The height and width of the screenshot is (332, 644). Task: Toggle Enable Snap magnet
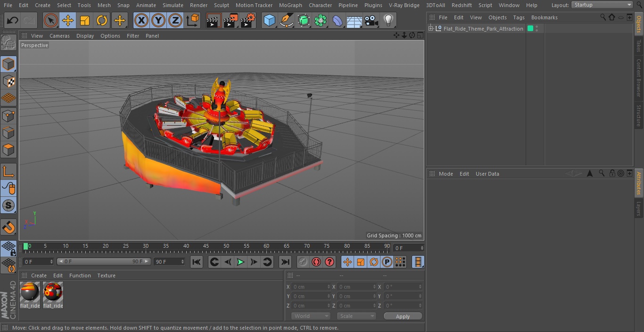click(8, 227)
